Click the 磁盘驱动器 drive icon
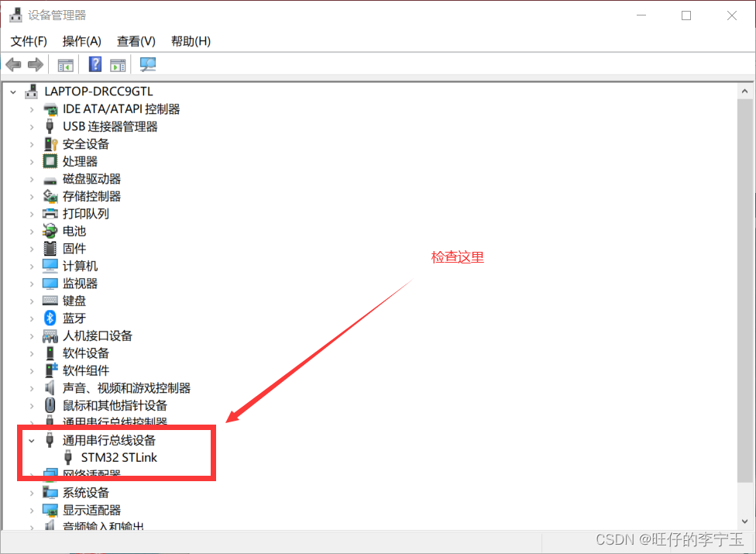Viewport: 756px width, 554px height. click(50, 181)
